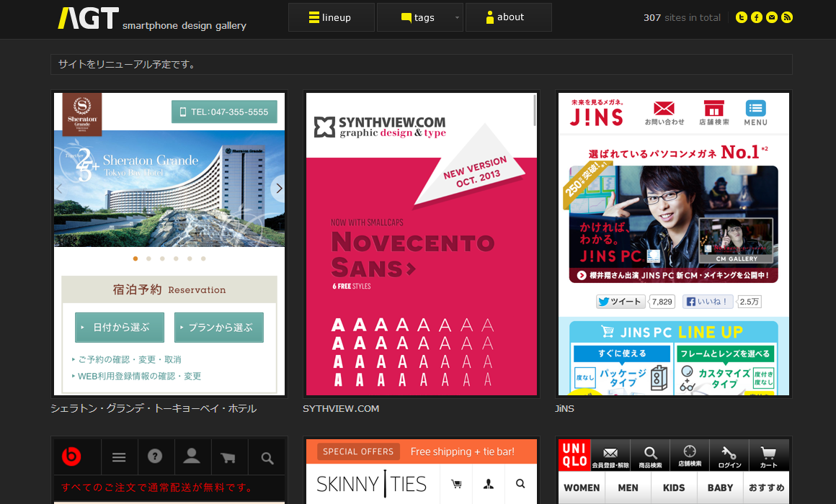Open シェラトン・グランデ・トーキョーベイ・ホテル caption link
Screen dimensions: 836x504
pos(154,409)
